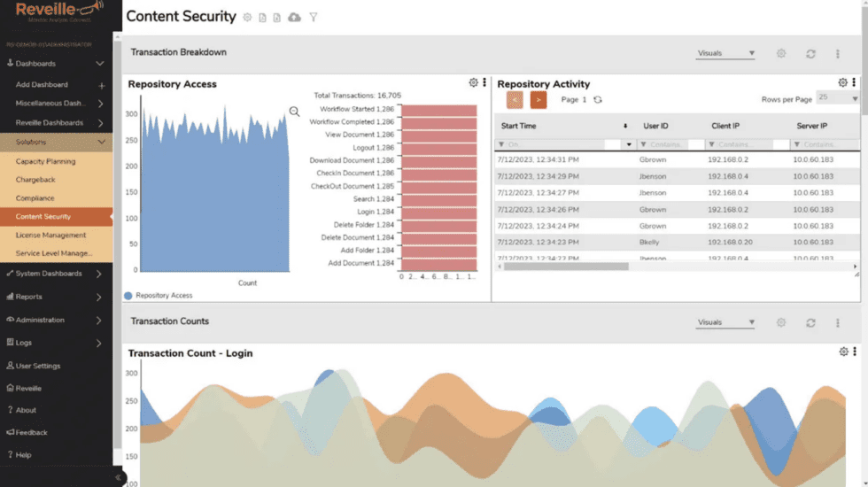The height and width of the screenshot is (487, 868).
Task: Click the filter funnel icon beside Content Security
Action: [314, 18]
